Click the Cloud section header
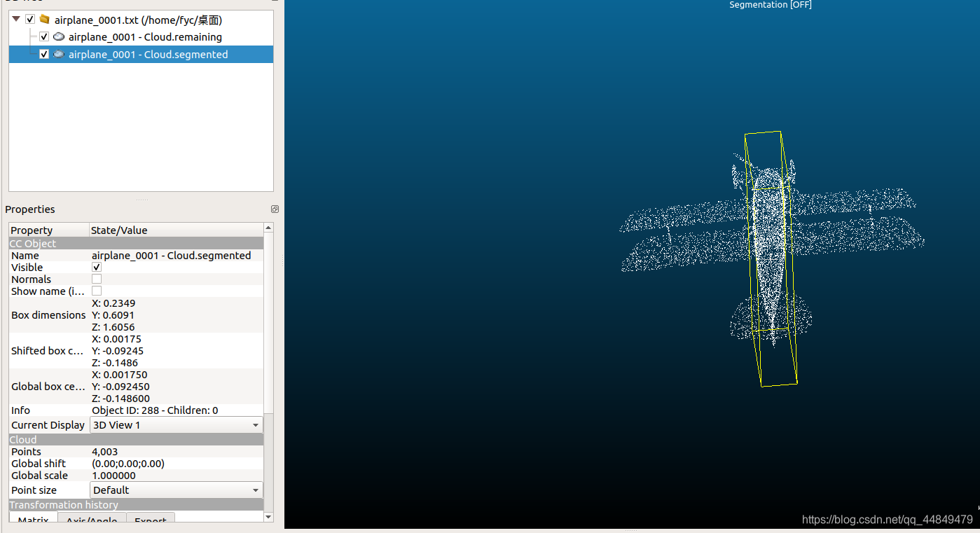This screenshot has width=980, height=533. (x=136, y=440)
